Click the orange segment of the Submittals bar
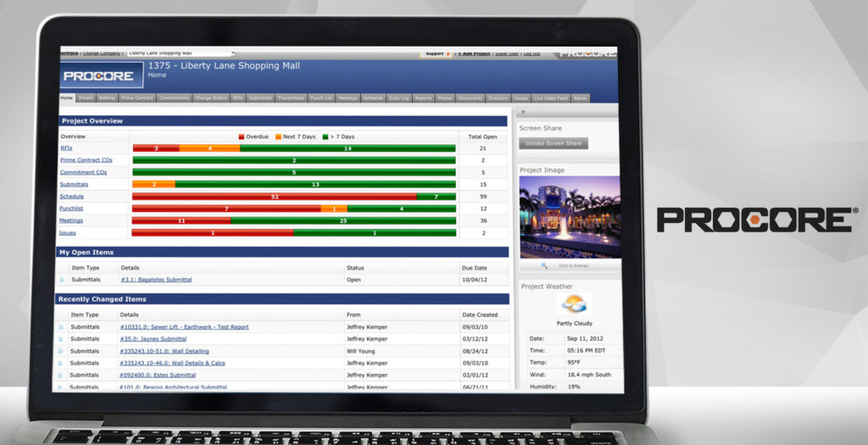 point(153,184)
